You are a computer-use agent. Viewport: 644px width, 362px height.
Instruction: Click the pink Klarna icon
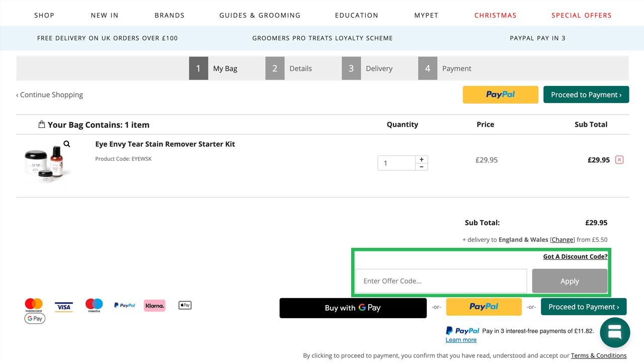click(x=154, y=305)
